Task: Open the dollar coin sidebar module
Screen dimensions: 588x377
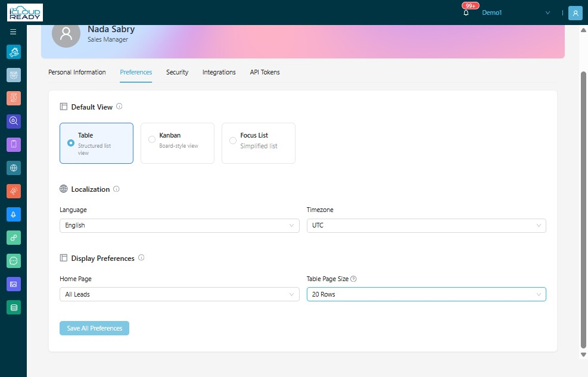Action: 14,98
